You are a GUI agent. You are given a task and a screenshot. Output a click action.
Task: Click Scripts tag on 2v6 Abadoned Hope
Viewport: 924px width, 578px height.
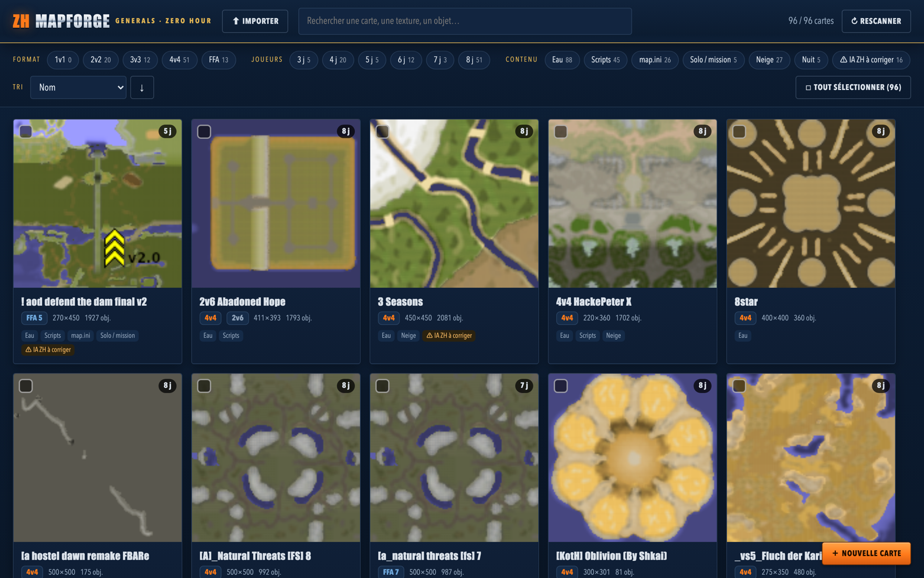pyautogui.click(x=231, y=335)
